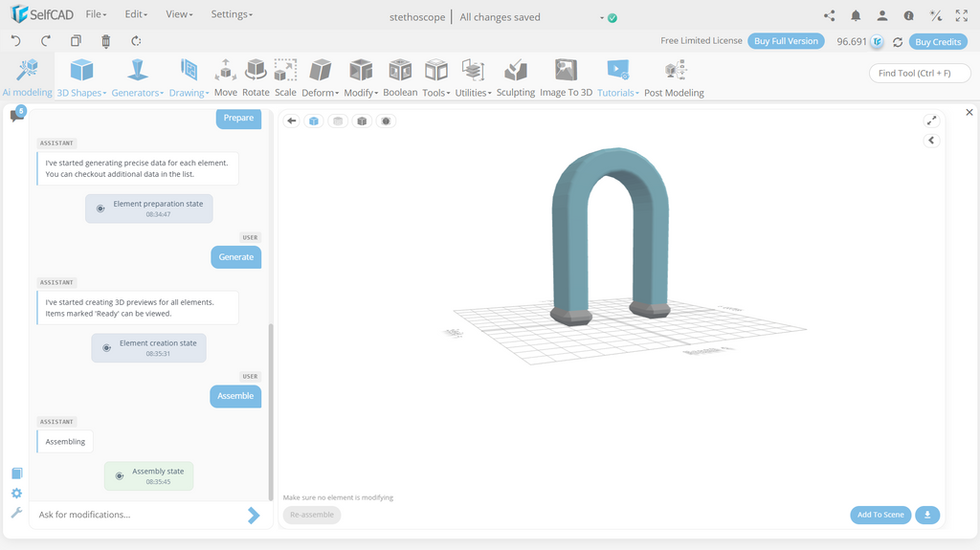The width and height of the screenshot is (980, 550).
Task: Click the refresh credits icon
Action: coord(898,42)
